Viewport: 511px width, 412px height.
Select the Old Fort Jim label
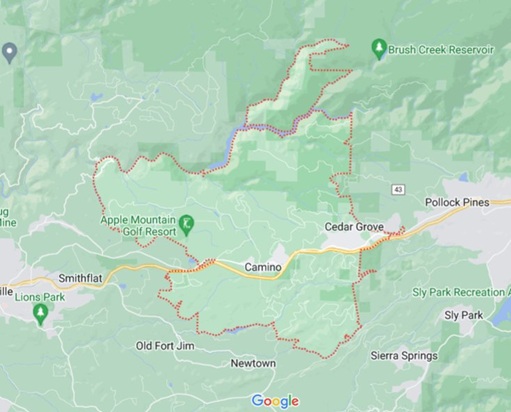165,346
